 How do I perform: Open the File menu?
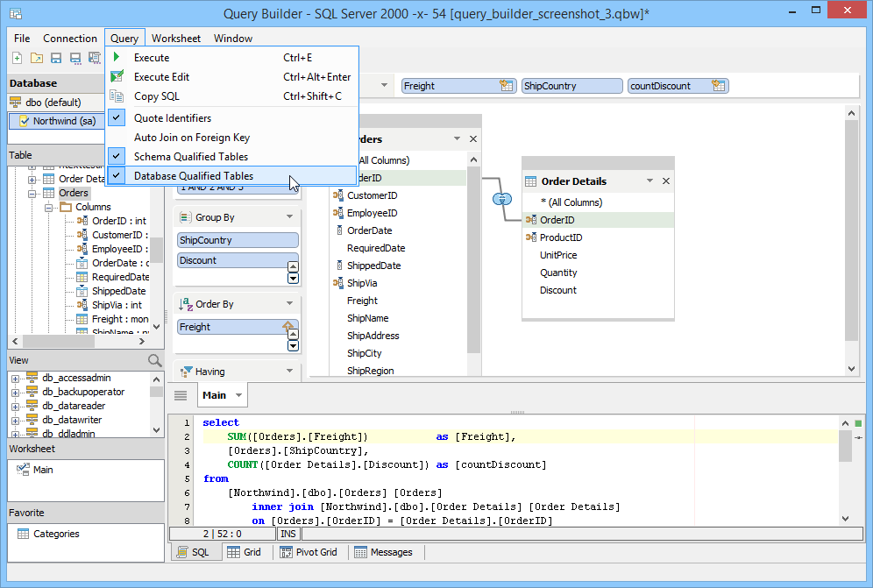click(22, 38)
